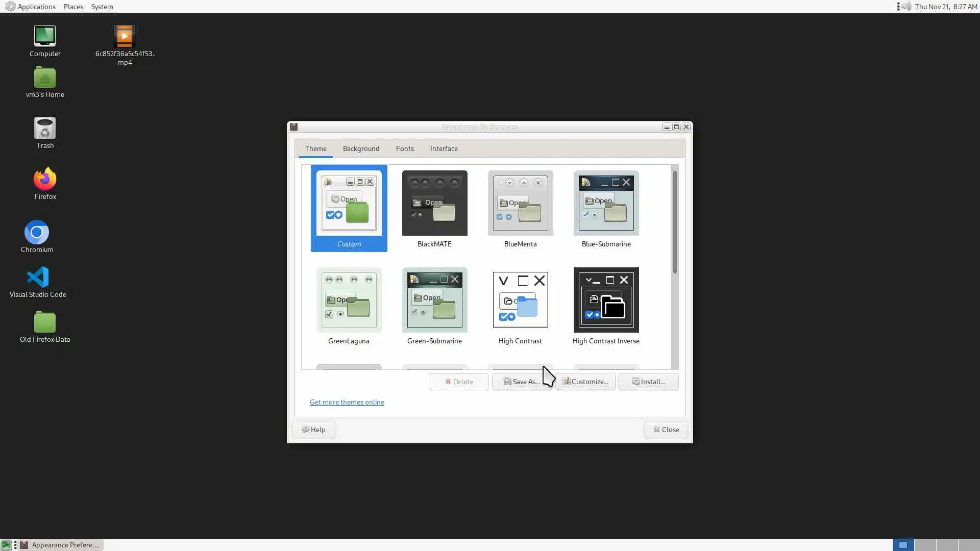The image size is (980, 551).
Task: Switch to the Background tab
Action: [x=361, y=148]
